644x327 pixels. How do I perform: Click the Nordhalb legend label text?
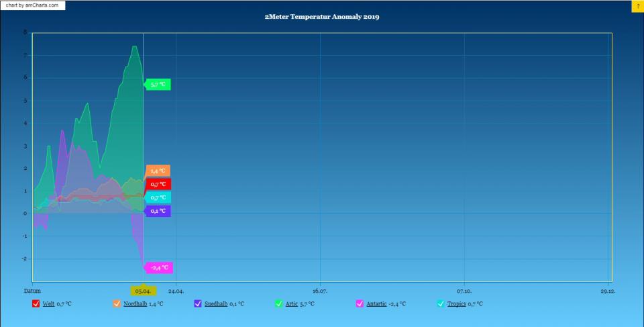pyautogui.click(x=135, y=304)
